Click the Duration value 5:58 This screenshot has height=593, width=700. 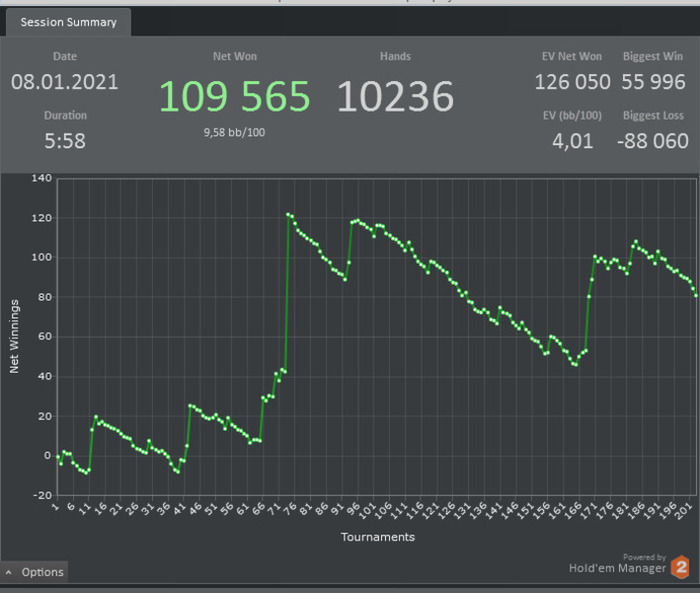click(65, 141)
